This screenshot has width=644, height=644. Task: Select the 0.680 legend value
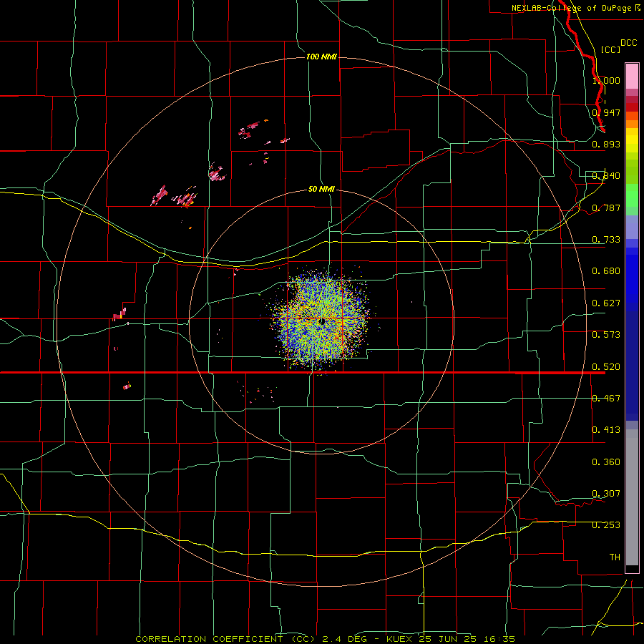coord(606,271)
